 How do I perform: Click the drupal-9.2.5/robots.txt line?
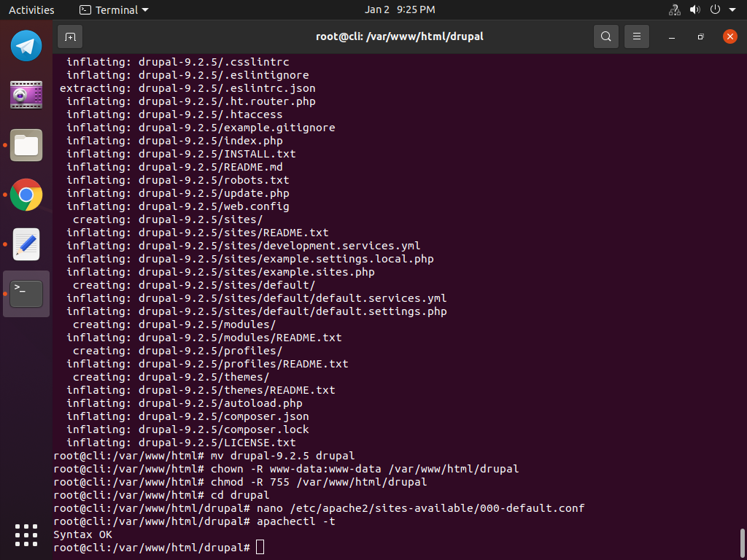(178, 181)
